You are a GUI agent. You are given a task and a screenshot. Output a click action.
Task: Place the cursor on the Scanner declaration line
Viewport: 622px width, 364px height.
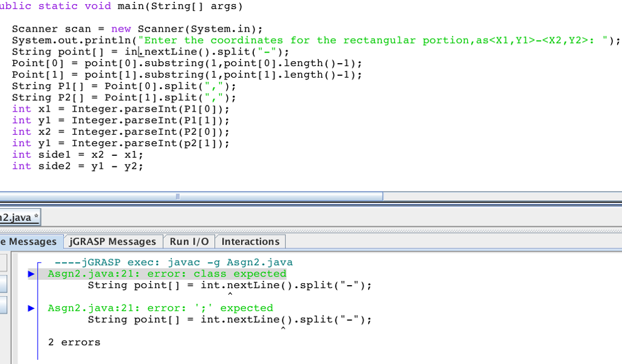pos(79,29)
